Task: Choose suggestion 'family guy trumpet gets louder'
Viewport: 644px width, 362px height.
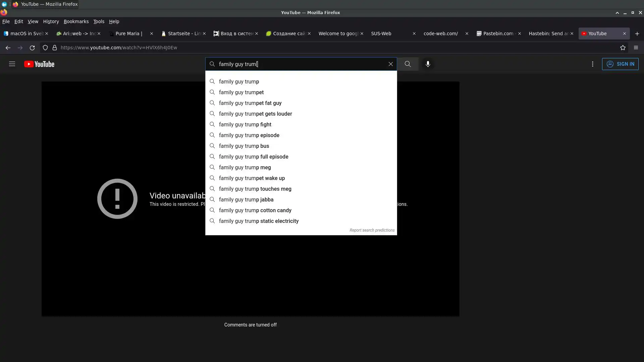Action: pyautogui.click(x=255, y=114)
